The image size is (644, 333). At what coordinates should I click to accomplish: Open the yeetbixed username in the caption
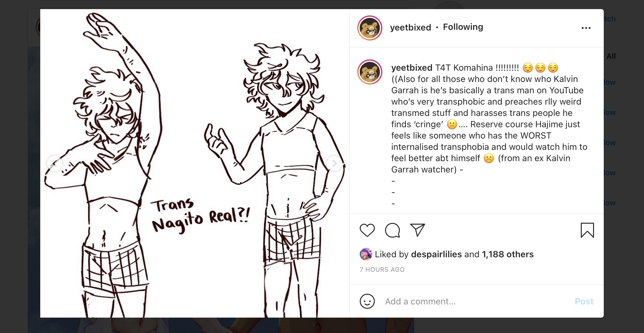point(412,68)
